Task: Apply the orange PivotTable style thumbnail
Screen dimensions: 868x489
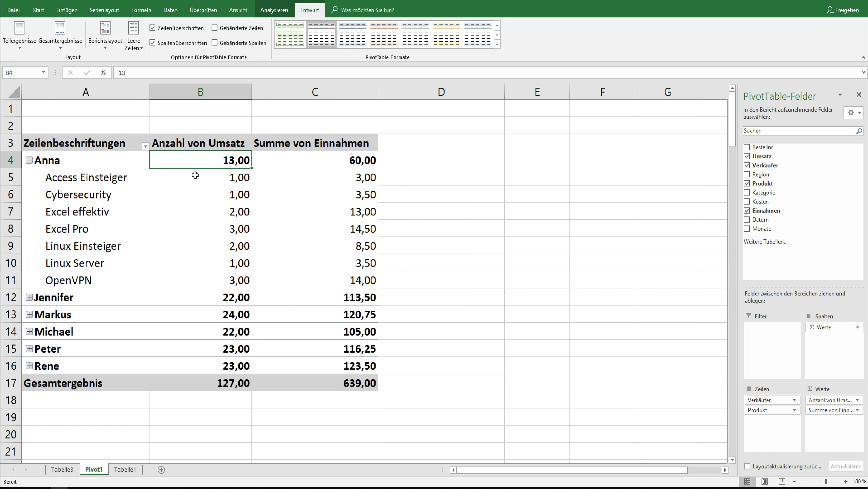Action: pyautogui.click(x=384, y=34)
